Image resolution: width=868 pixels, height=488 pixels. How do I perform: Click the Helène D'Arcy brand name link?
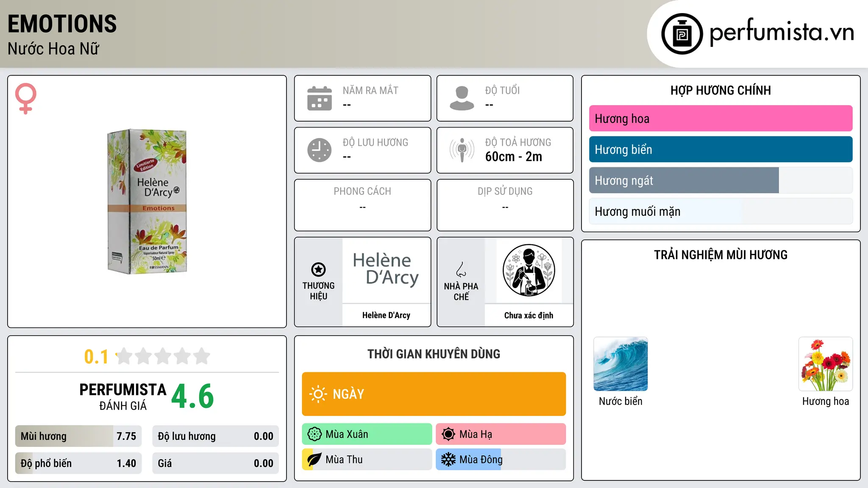386,315
